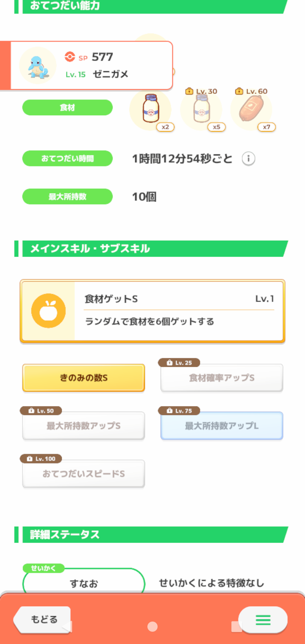Tap the Squirtle portrait icon
Image resolution: width=305 pixels, height=644 pixels.
(38, 65)
